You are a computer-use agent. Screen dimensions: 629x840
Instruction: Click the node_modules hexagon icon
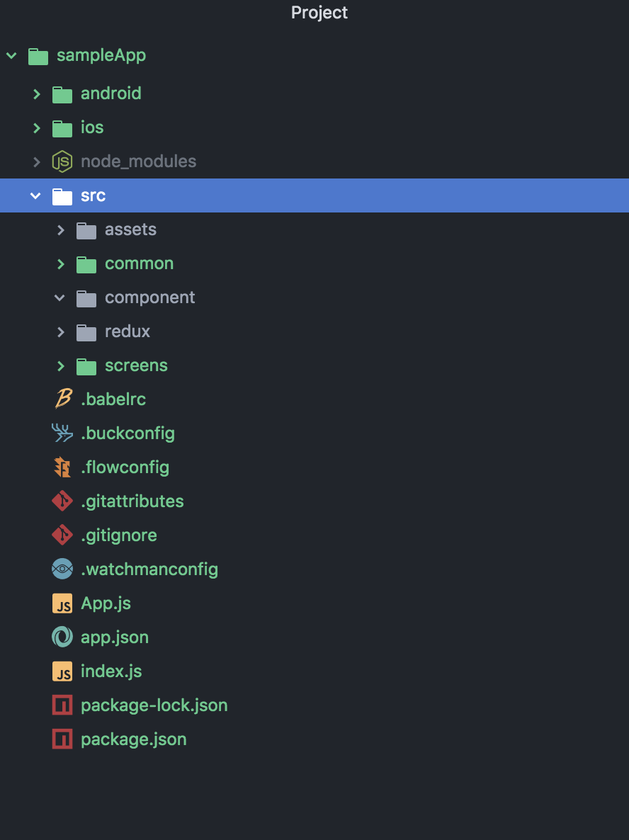click(x=62, y=161)
